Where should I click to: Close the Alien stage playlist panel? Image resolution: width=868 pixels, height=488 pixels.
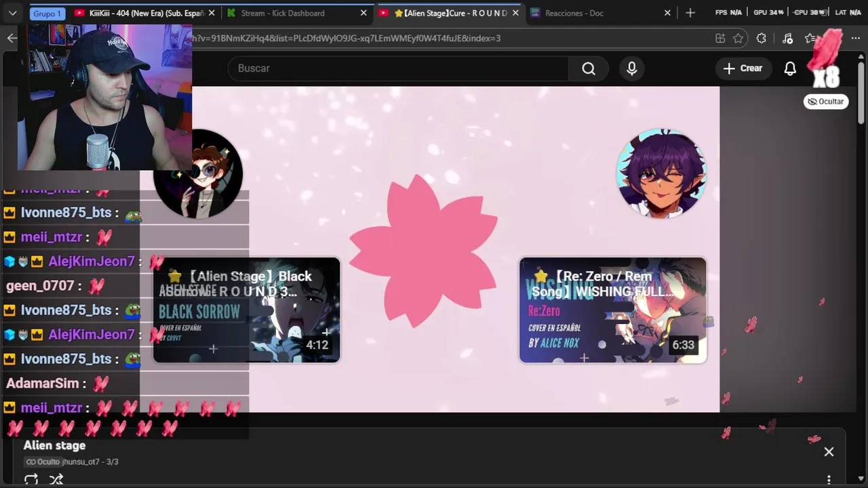[829, 452]
